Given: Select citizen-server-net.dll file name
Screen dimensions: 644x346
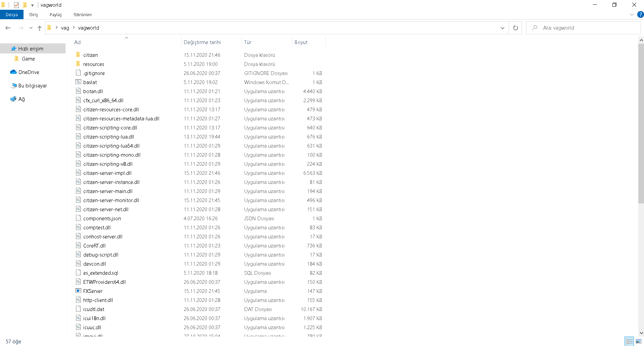Looking at the screenshot, I should tap(106, 209).
